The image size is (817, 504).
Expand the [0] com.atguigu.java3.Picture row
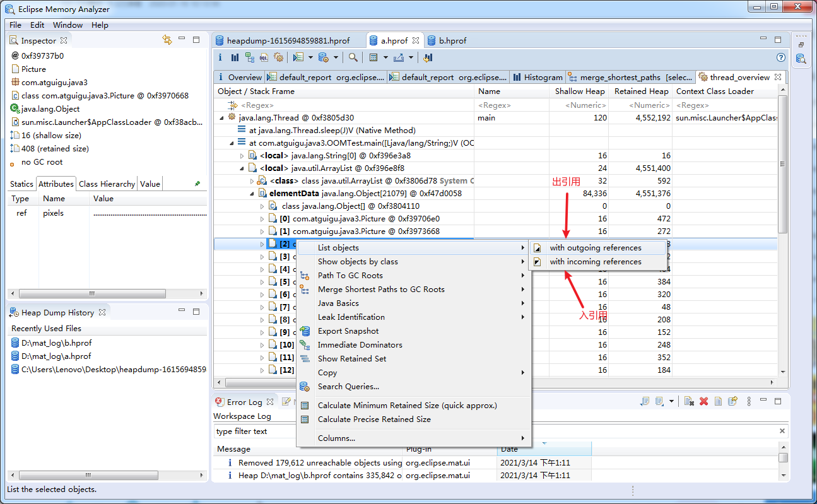click(x=262, y=219)
